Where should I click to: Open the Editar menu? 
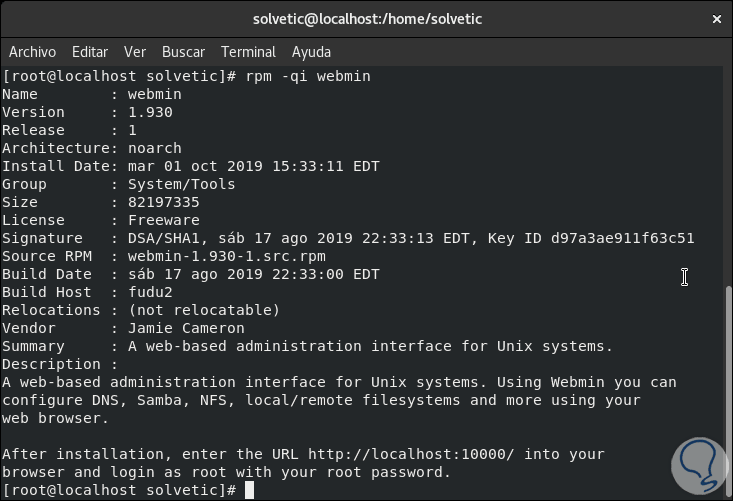pyautogui.click(x=90, y=52)
